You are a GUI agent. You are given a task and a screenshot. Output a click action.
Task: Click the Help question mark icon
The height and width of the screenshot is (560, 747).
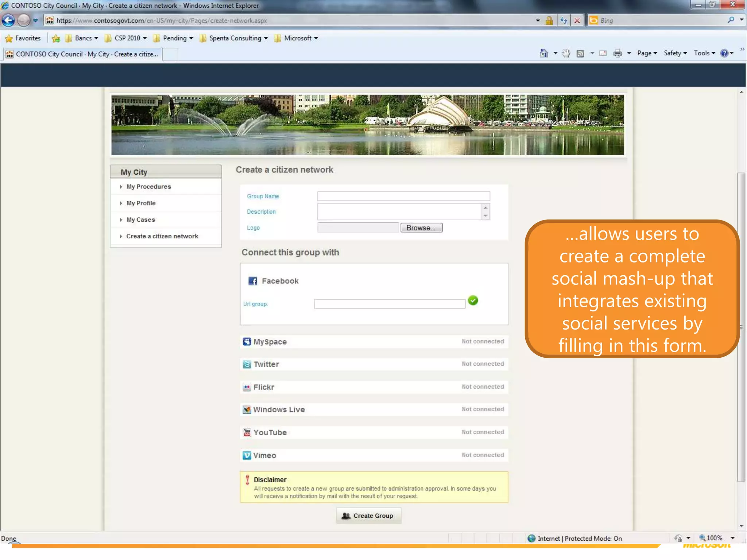(x=724, y=53)
